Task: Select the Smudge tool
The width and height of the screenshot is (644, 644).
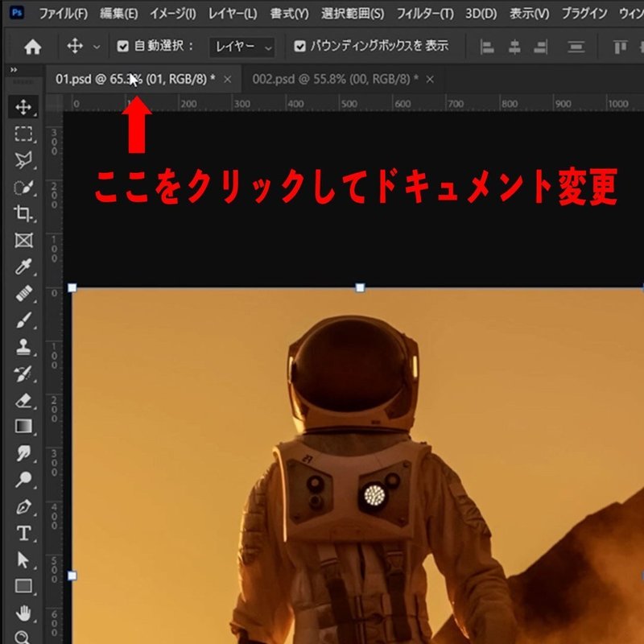Action: (x=23, y=453)
